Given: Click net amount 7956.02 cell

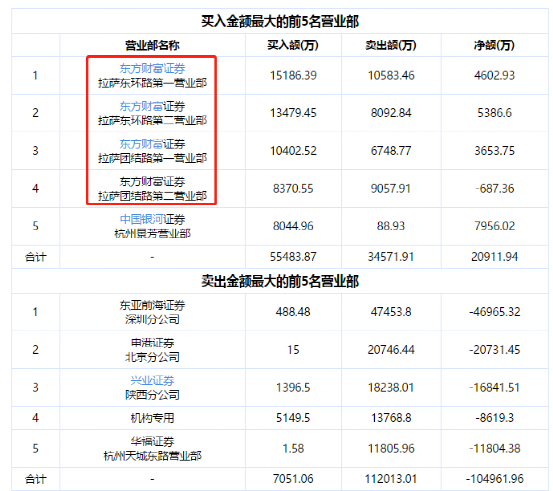Looking at the screenshot, I should [494, 226].
